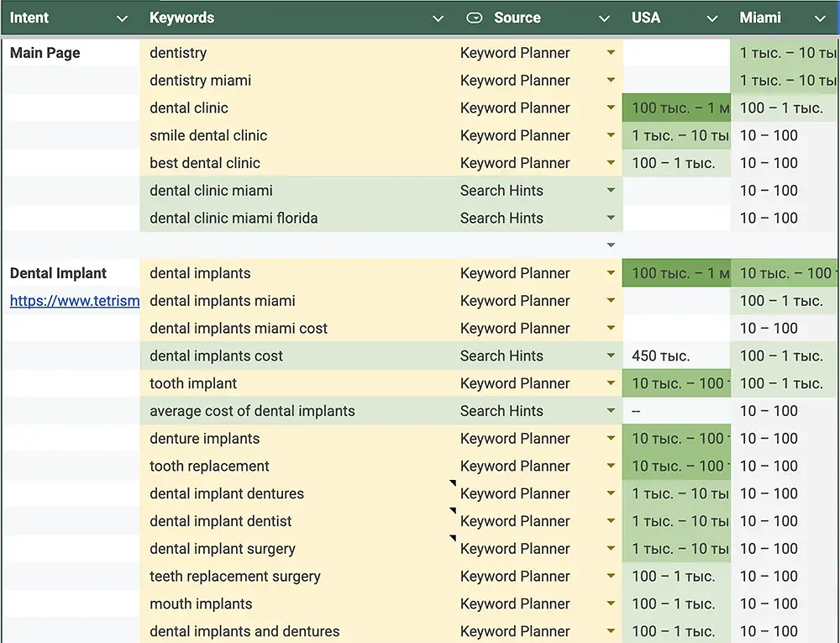Open the Intent column filter chevron

pos(122,18)
